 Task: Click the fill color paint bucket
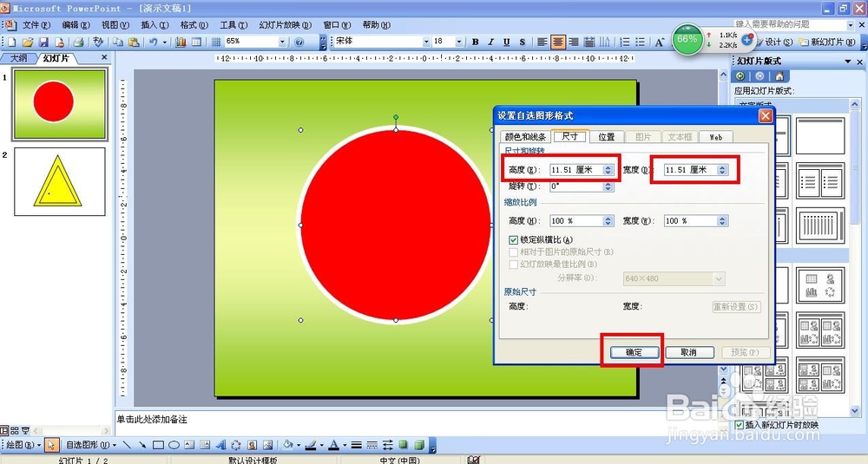(x=288, y=445)
